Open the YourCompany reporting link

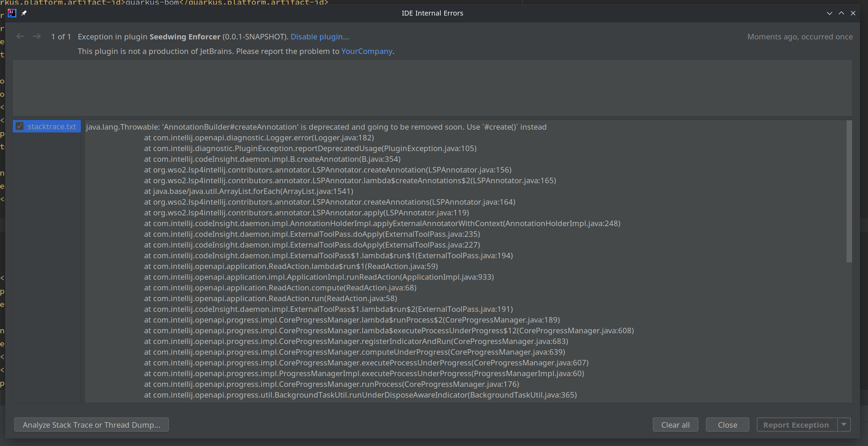(x=367, y=51)
